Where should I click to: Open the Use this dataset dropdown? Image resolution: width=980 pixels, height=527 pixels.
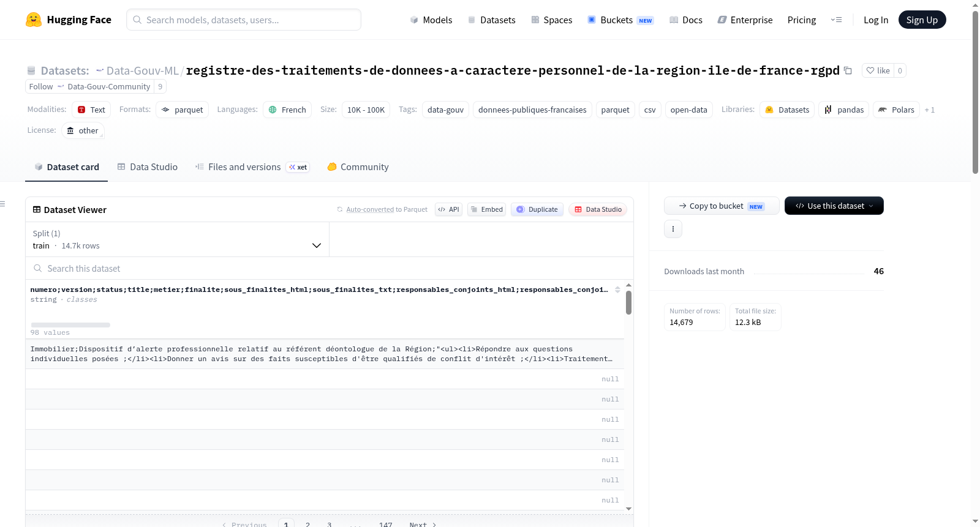point(834,206)
